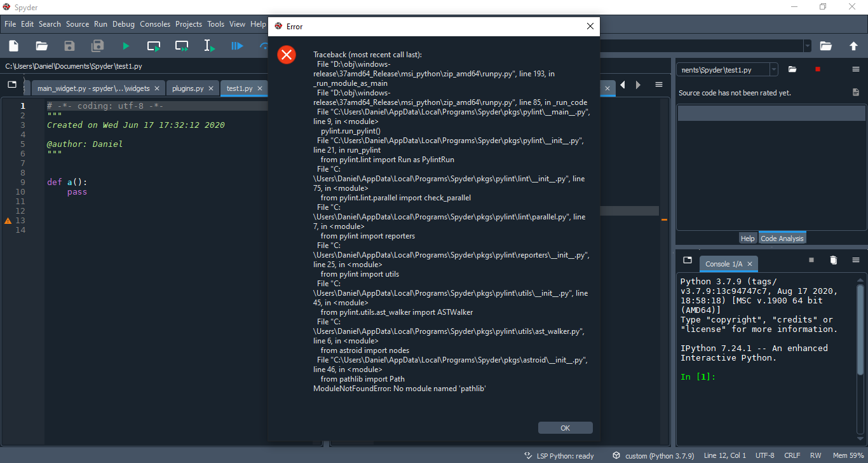The image size is (868, 463).
Task: Run a selection or current line
Action: (x=209, y=45)
